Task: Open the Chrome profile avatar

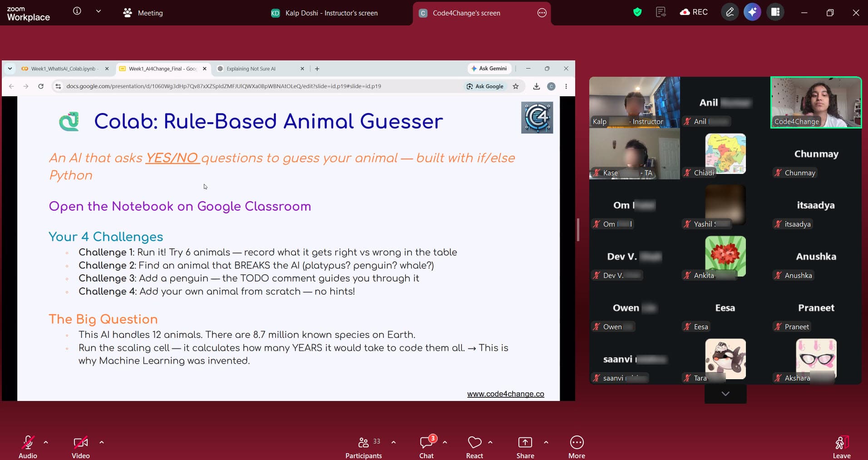Action: pos(551,86)
